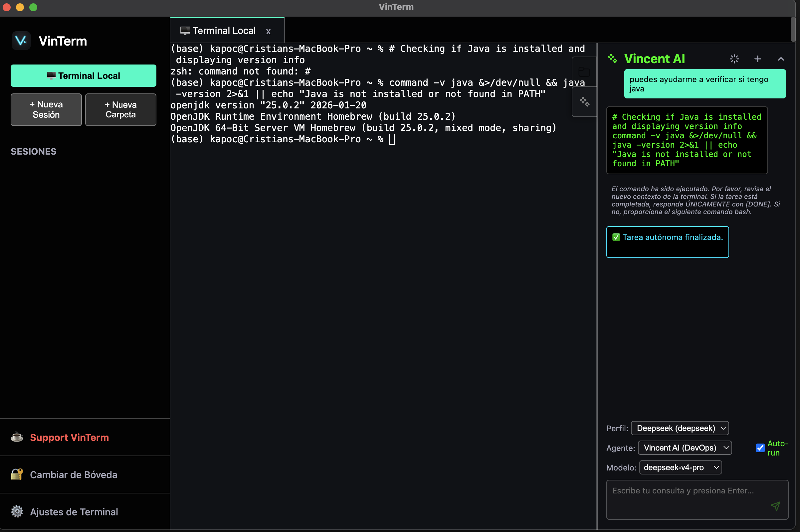Viewport: 800px width, 532px height.
Task: Click 'Tarea autónoma finalizada.' message
Action: tap(668, 242)
